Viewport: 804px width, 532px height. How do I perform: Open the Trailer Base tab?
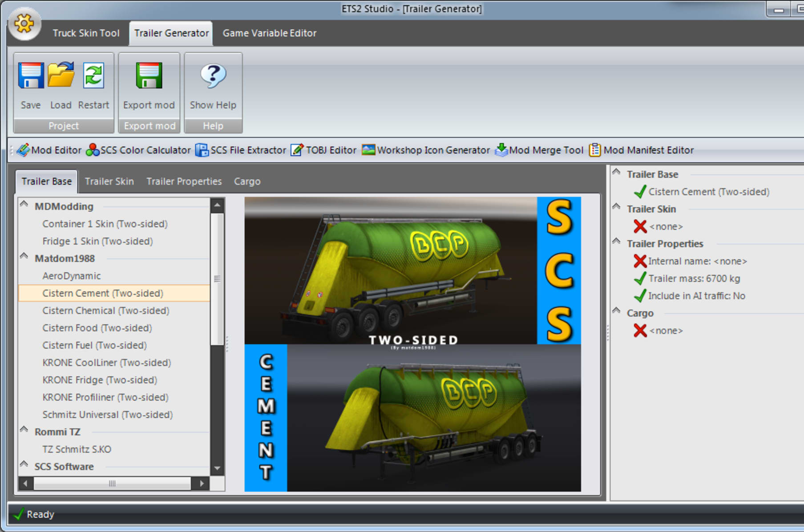46,181
